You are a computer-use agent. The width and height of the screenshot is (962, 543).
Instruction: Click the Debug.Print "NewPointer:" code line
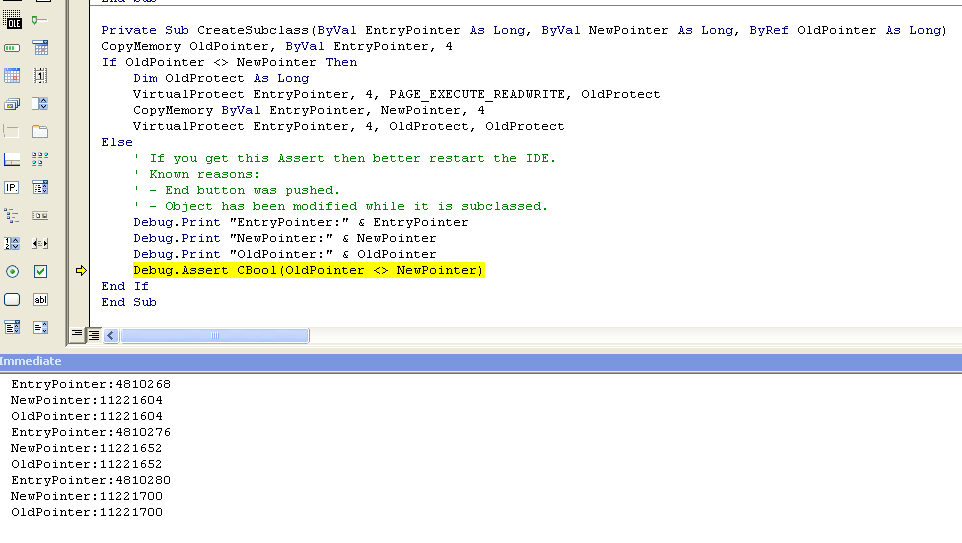[x=285, y=238]
